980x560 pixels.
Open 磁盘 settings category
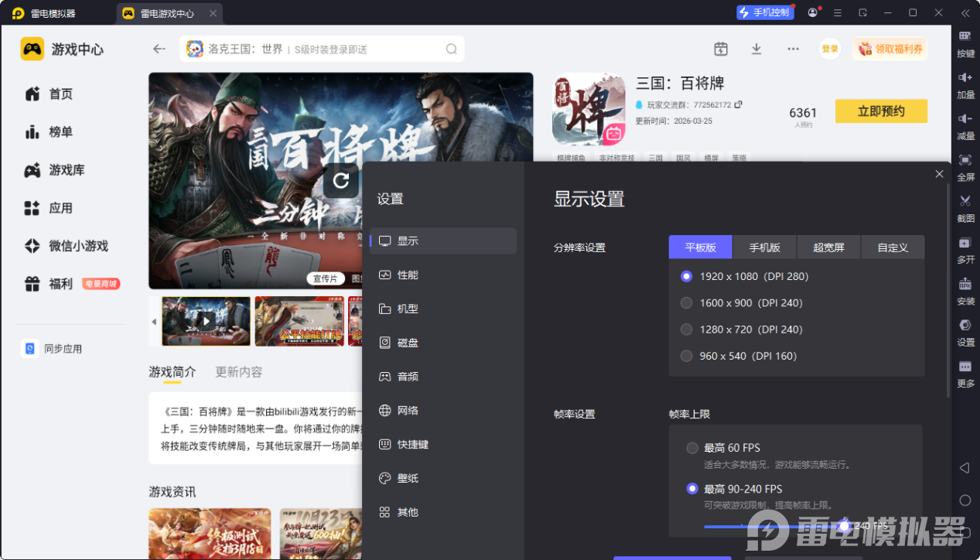(443, 343)
